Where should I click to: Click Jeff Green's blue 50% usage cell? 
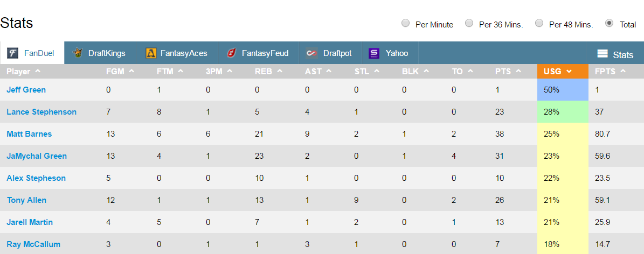[x=563, y=89]
